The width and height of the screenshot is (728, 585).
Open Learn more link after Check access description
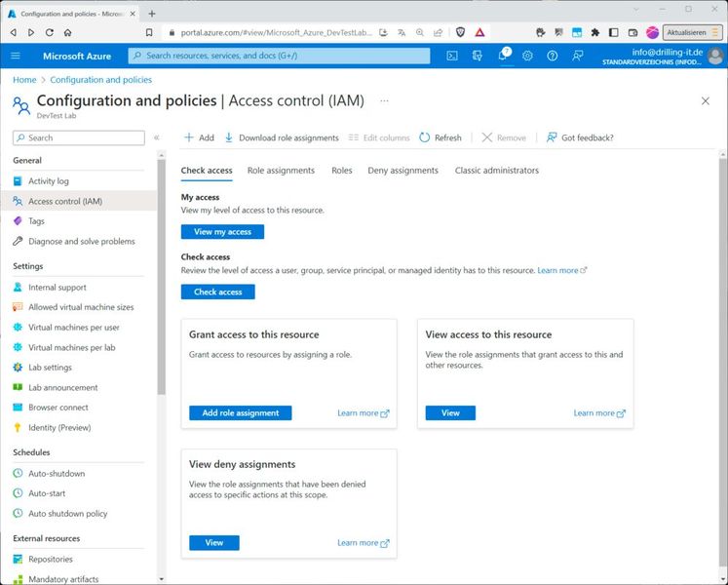(x=561, y=270)
